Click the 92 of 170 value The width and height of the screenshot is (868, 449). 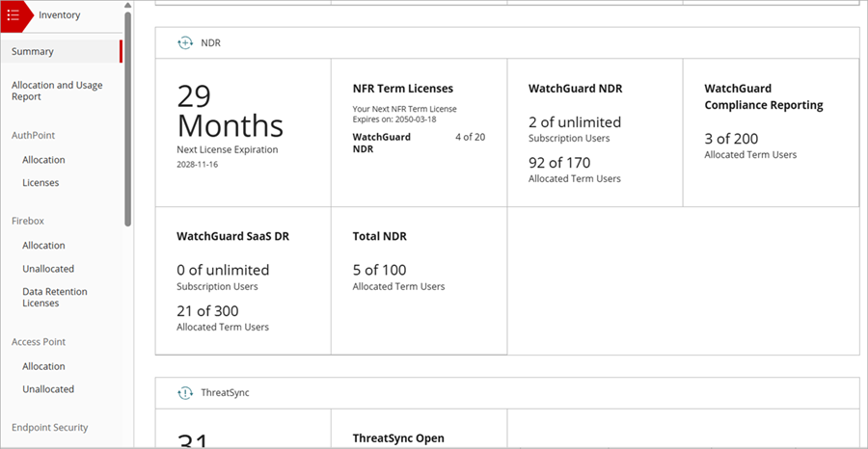559,163
